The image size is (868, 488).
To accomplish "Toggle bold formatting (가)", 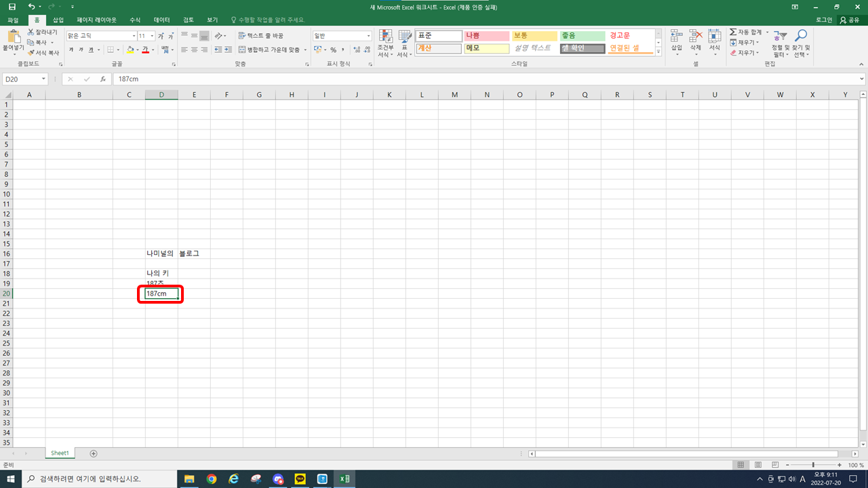I will coord(71,49).
